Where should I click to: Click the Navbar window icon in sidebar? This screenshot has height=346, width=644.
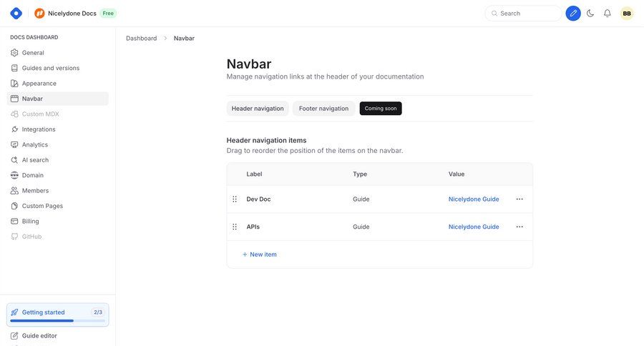coord(14,99)
